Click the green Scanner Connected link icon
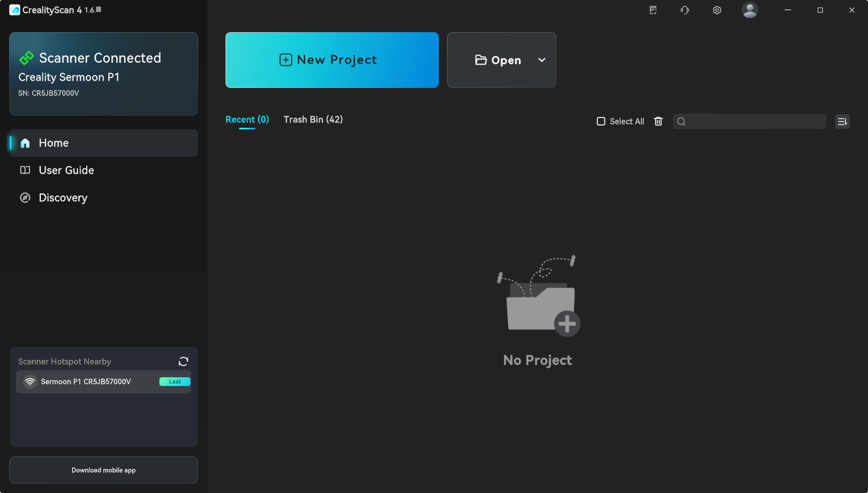Screen dimensions: 868x493 tap(26, 58)
